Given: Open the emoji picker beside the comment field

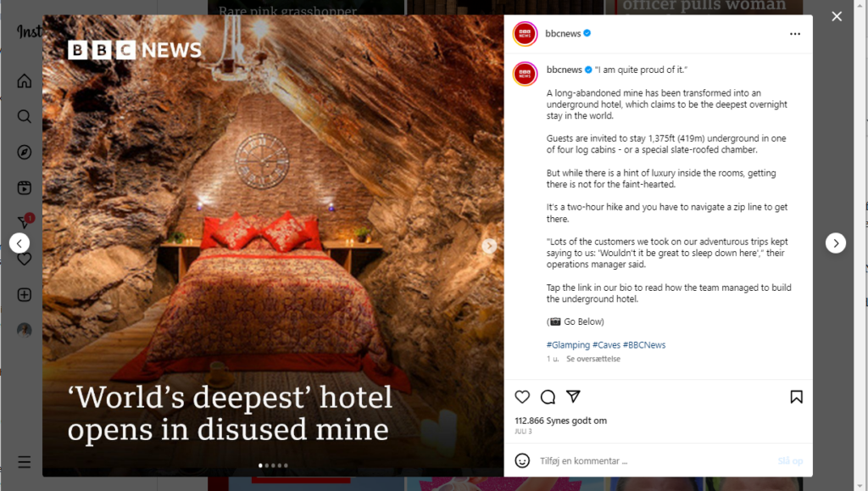Looking at the screenshot, I should tap(522, 460).
